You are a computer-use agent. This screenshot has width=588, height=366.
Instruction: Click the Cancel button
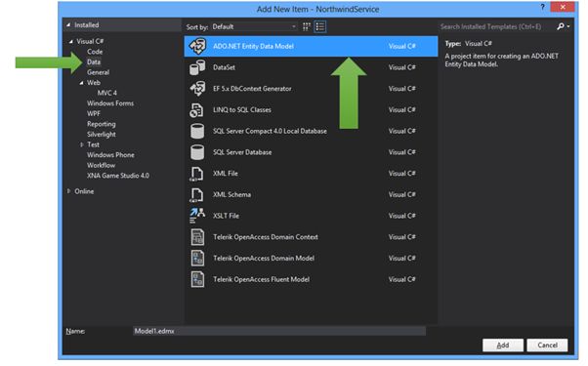click(x=547, y=346)
